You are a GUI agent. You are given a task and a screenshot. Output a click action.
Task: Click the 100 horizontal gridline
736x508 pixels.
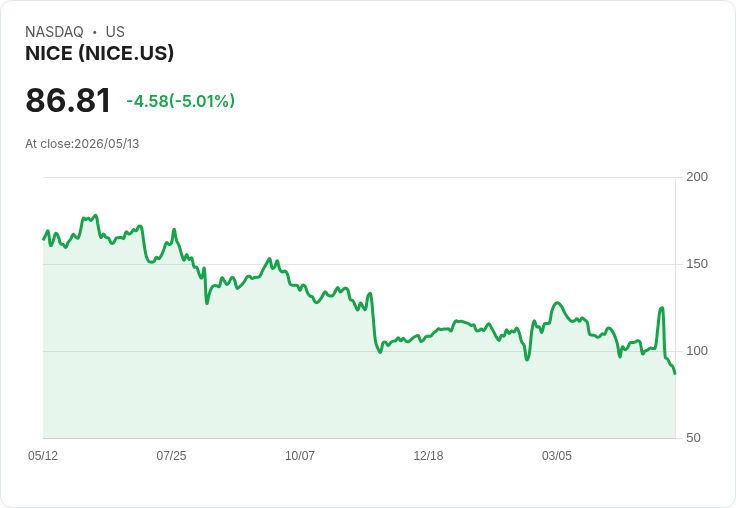(x=359, y=351)
